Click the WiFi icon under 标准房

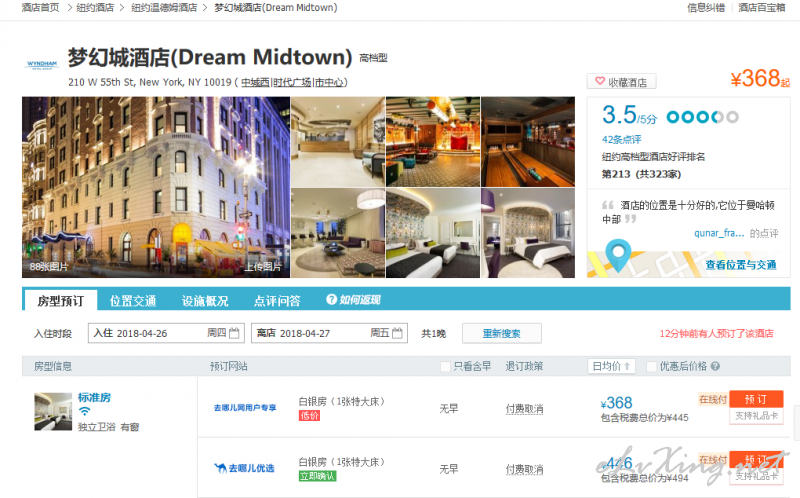[85, 411]
